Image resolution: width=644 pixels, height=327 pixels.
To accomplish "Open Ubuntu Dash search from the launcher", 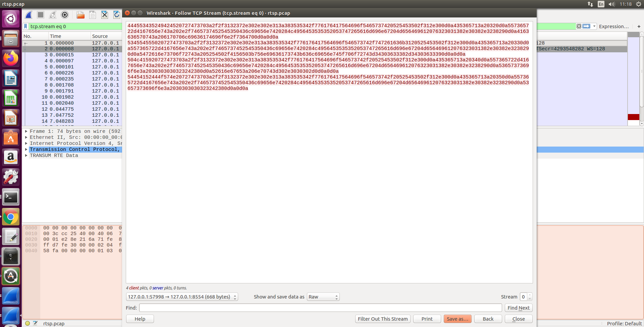I will [x=11, y=18].
